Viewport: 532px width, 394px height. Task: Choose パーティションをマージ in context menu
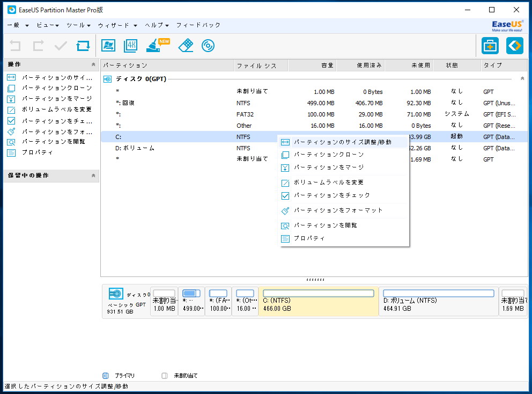point(343,167)
